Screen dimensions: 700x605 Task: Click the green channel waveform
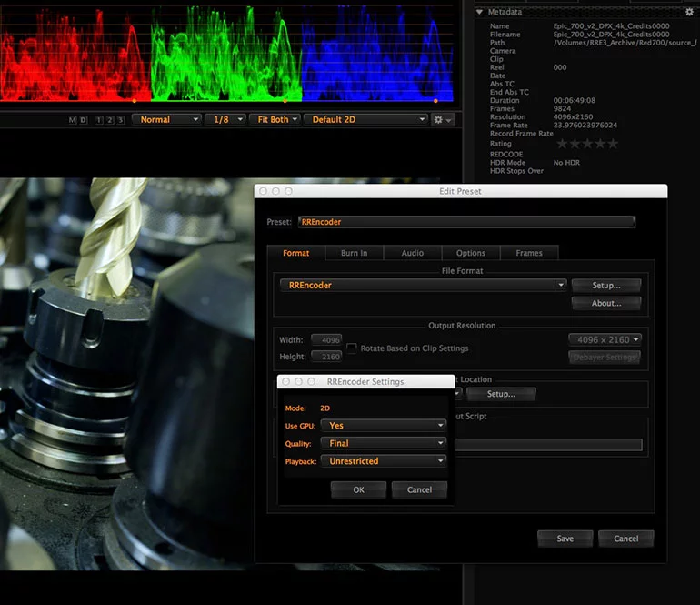pos(226,54)
